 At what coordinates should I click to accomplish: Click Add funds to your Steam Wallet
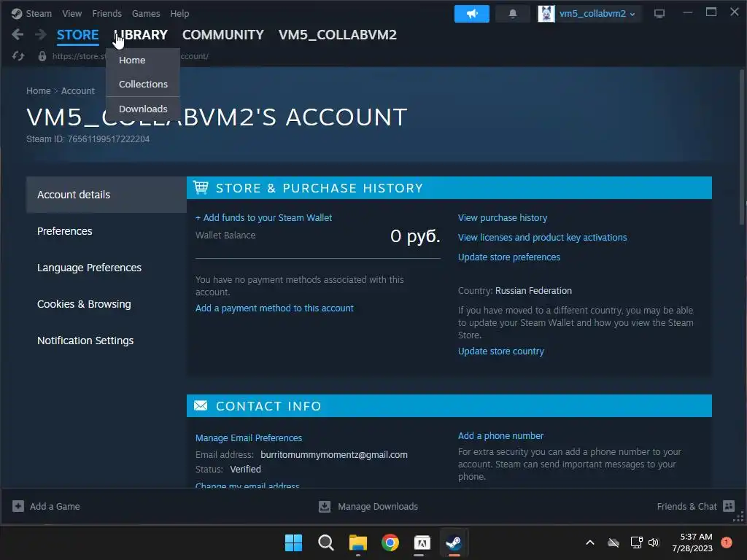pos(263,217)
